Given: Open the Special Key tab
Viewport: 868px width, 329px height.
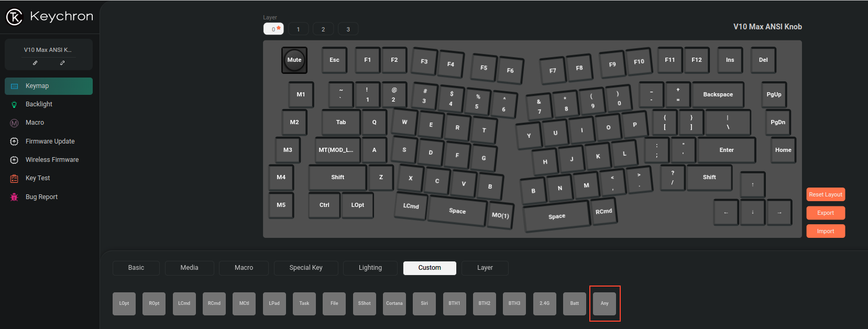Looking at the screenshot, I should tap(306, 268).
